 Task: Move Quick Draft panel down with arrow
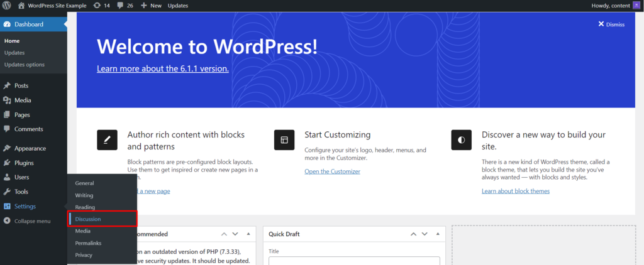tap(425, 234)
